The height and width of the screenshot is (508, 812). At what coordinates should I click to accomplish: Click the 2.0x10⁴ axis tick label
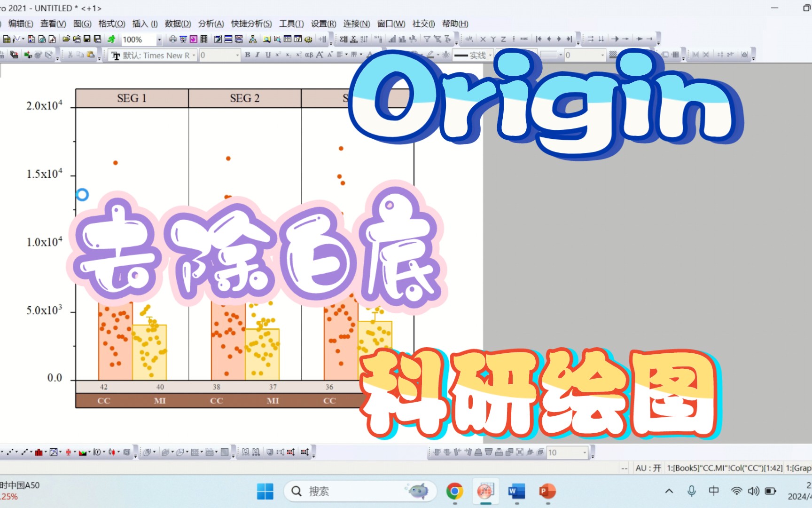pos(44,105)
